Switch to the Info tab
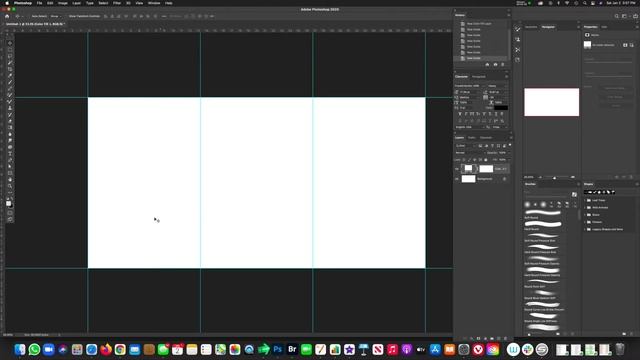640x360 pixels. tap(604, 27)
